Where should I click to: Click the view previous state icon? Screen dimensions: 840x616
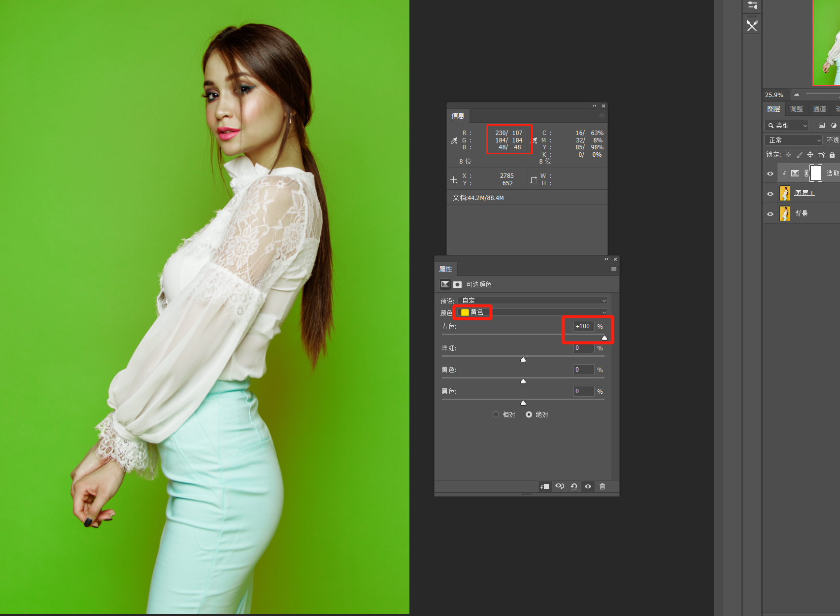[560, 486]
